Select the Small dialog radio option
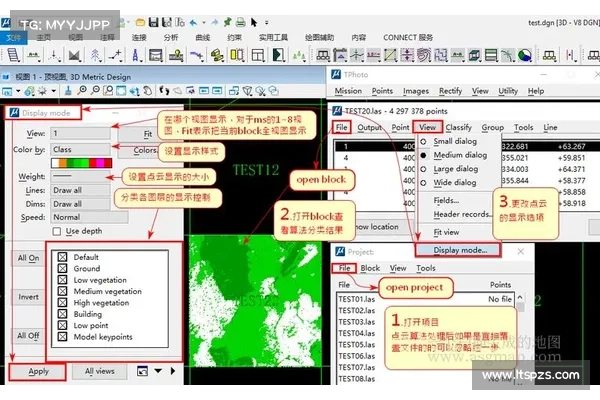 coord(424,142)
